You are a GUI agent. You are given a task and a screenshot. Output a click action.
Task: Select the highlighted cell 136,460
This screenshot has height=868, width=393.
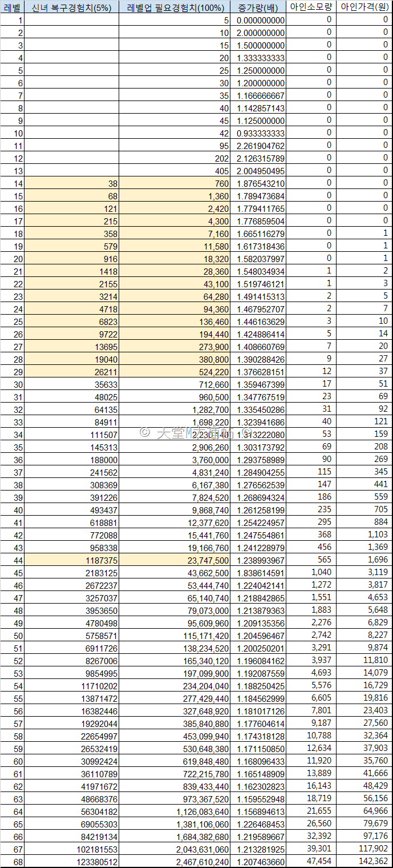[175, 322]
